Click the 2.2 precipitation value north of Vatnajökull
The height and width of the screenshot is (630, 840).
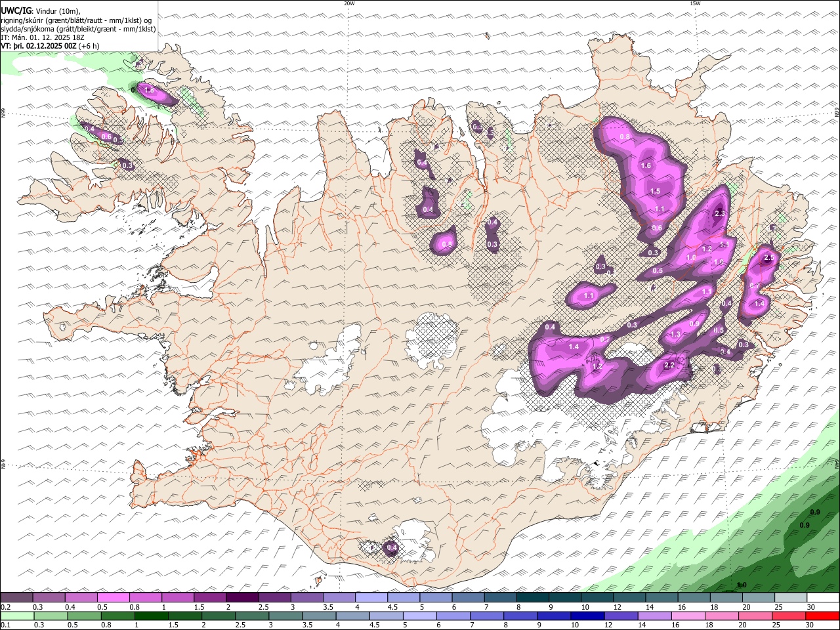point(670,366)
